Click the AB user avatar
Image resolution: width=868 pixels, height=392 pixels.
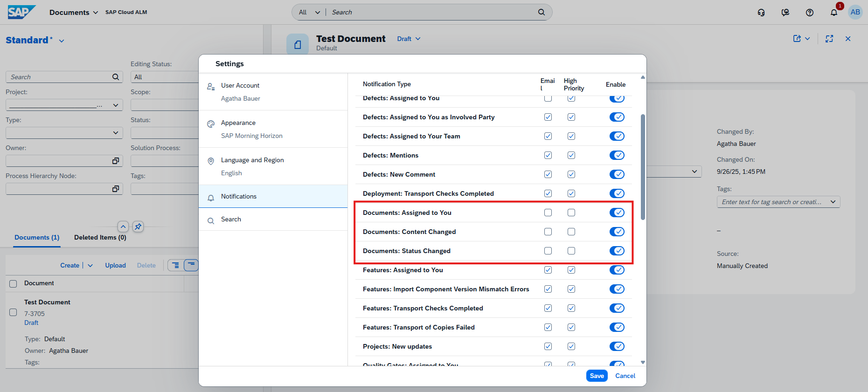click(855, 12)
